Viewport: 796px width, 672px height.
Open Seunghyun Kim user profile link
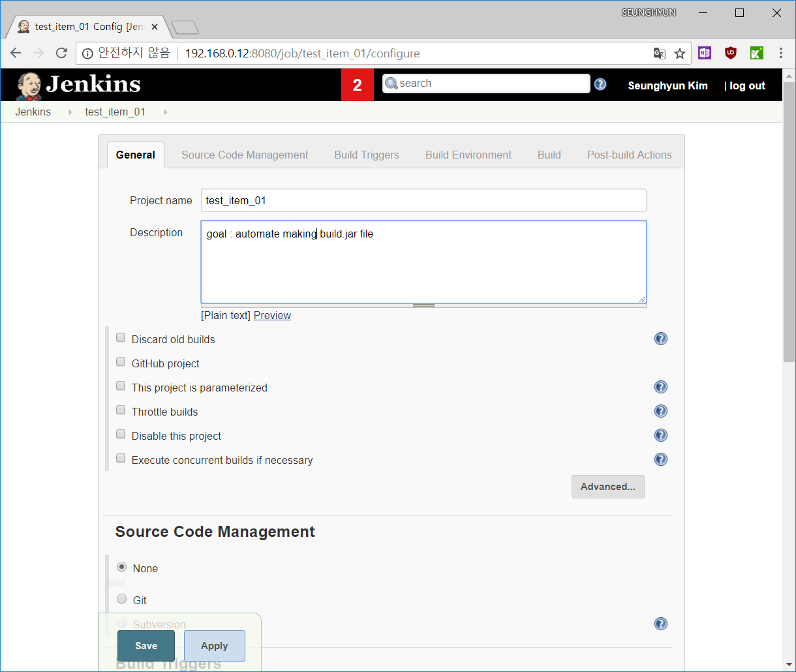667,85
